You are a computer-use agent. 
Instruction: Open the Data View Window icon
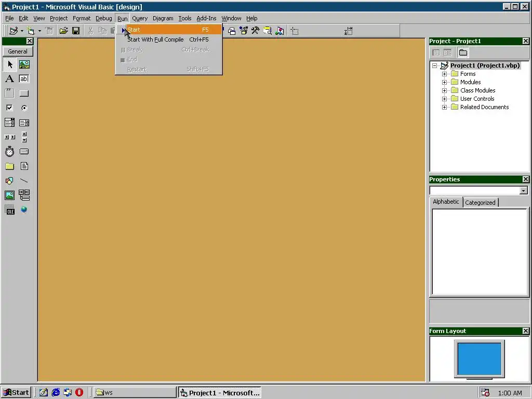pos(268,31)
